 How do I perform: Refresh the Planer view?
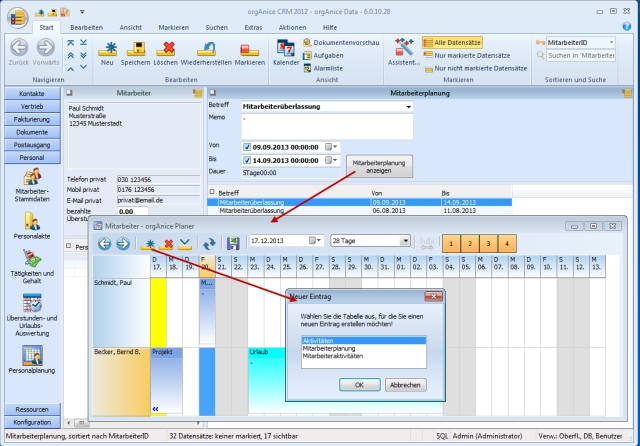(209, 244)
